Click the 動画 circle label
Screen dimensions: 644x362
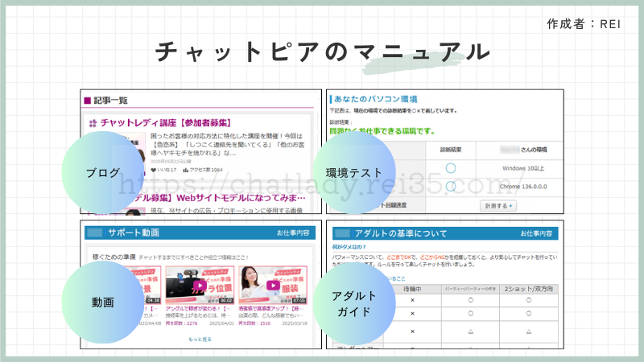click(x=103, y=302)
